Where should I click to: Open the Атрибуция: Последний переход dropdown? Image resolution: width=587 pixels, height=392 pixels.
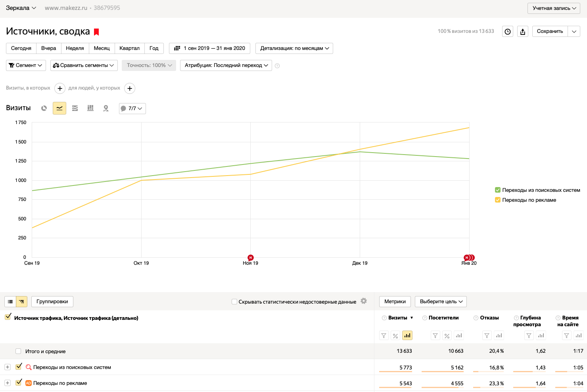click(x=226, y=65)
